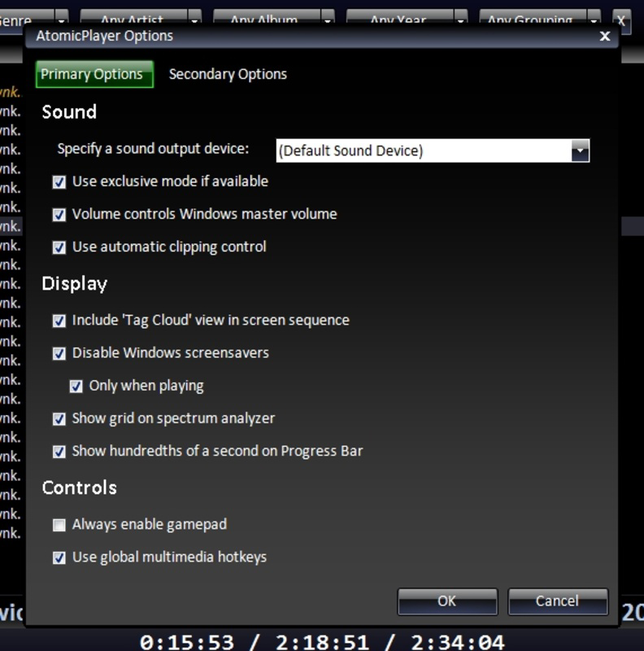Uncheck Only when playing option
Viewport: 644px width, 651px height.
[x=76, y=386]
